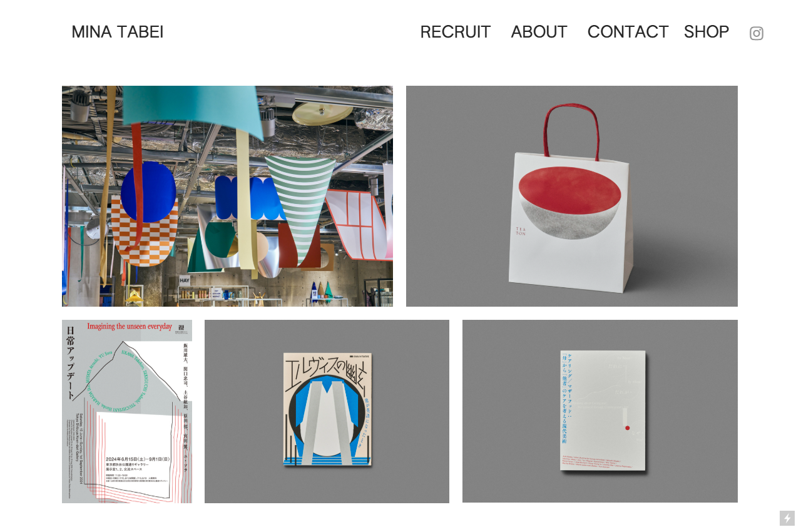Visit the SHOP link

tap(707, 32)
